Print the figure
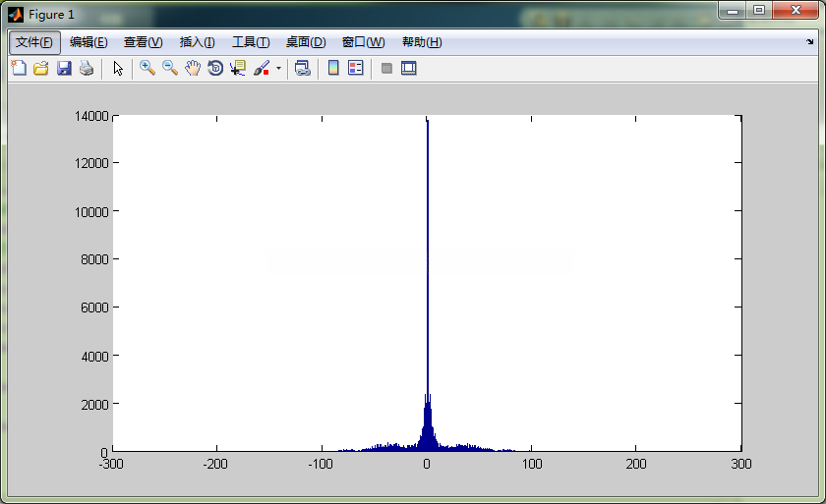This screenshot has width=826, height=504. pos(87,68)
